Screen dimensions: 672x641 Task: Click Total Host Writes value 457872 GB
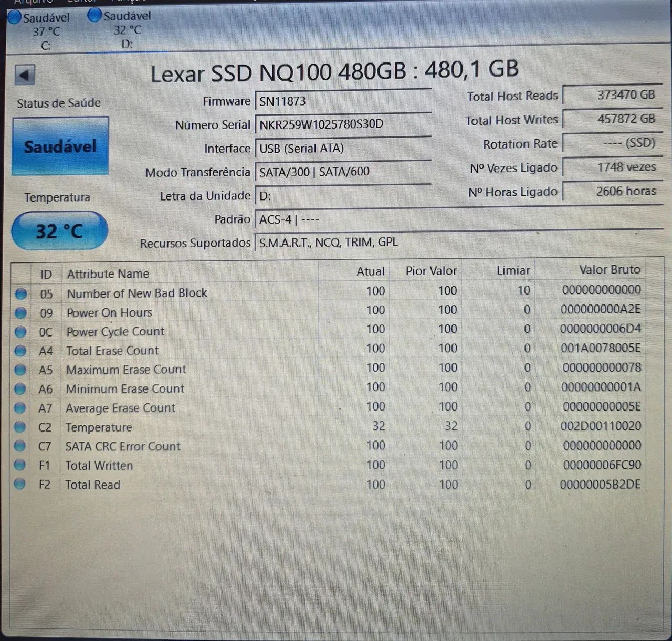point(612,119)
